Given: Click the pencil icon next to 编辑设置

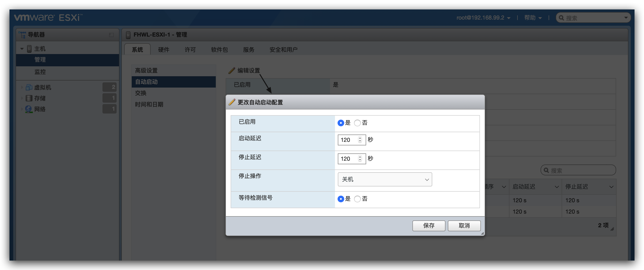Looking at the screenshot, I should click(232, 71).
